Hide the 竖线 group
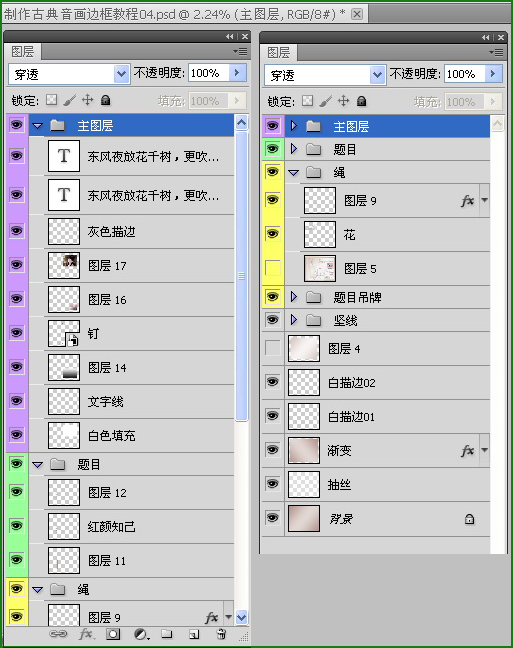Viewport: 513px width, 648px height. click(x=272, y=319)
